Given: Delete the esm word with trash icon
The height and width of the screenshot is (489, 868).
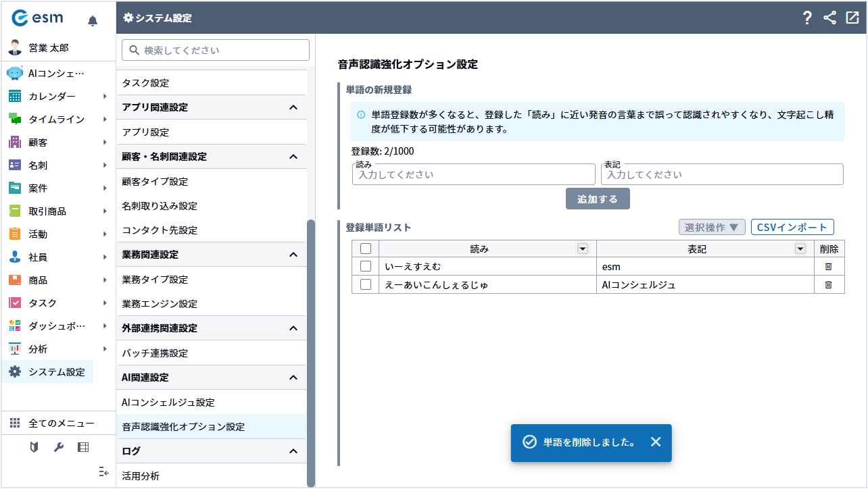Looking at the screenshot, I should (828, 267).
